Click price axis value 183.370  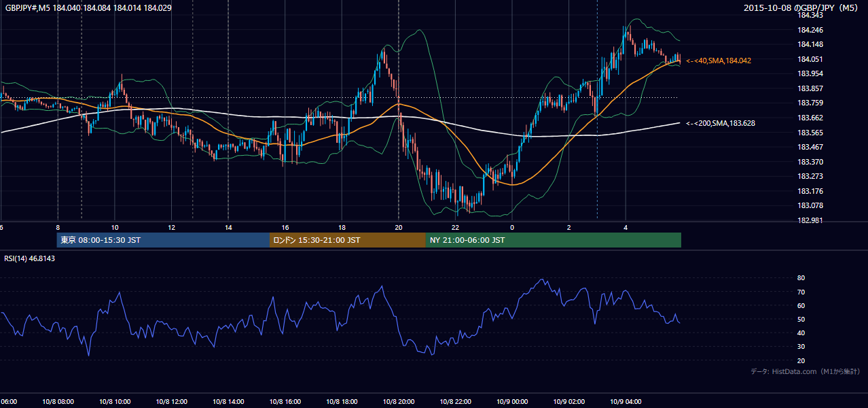coord(810,162)
